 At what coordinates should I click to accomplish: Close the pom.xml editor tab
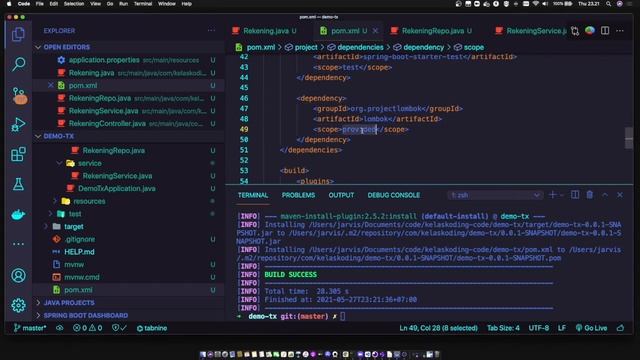[375, 31]
